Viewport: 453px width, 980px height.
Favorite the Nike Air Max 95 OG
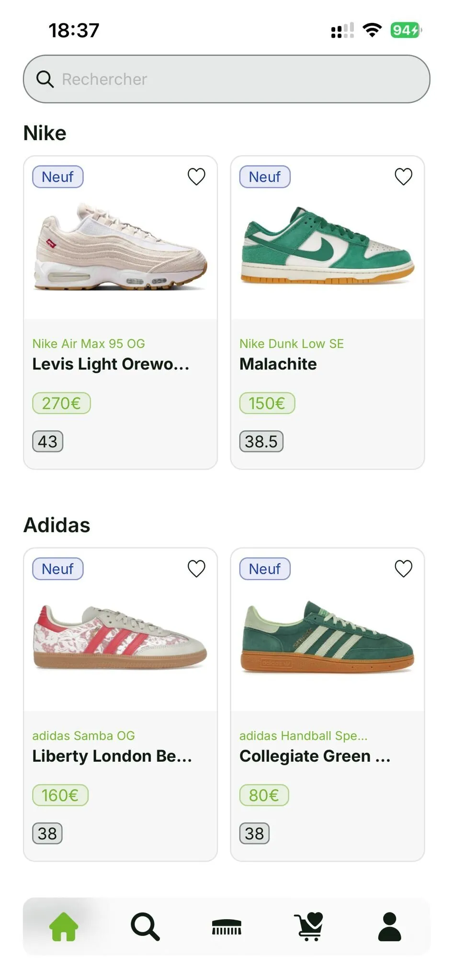click(196, 177)
